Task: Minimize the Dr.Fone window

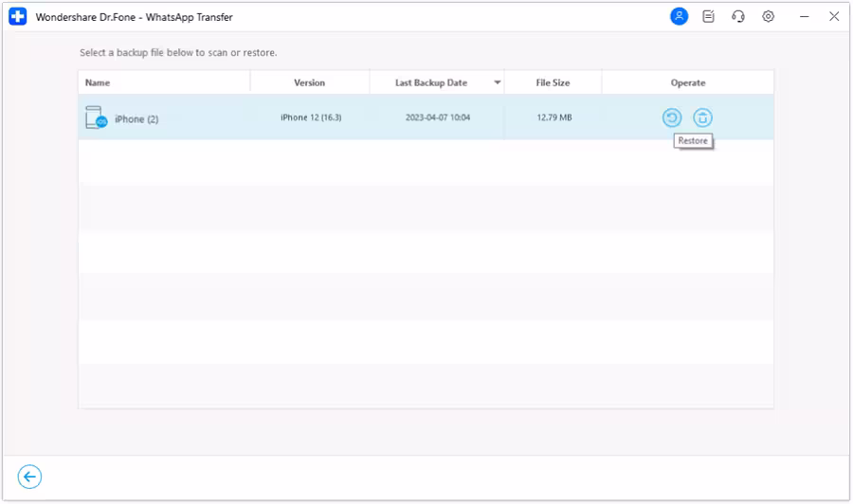Action: click(x=804, y=17)
